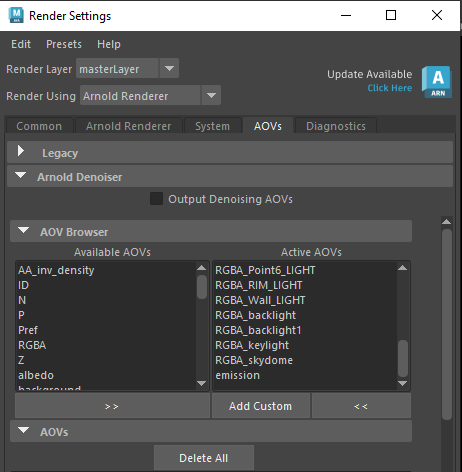The width and height of the screenshot is (462, 472).
Task: Switch to the Diagnostics tab
Action: (x=336, y=126)
